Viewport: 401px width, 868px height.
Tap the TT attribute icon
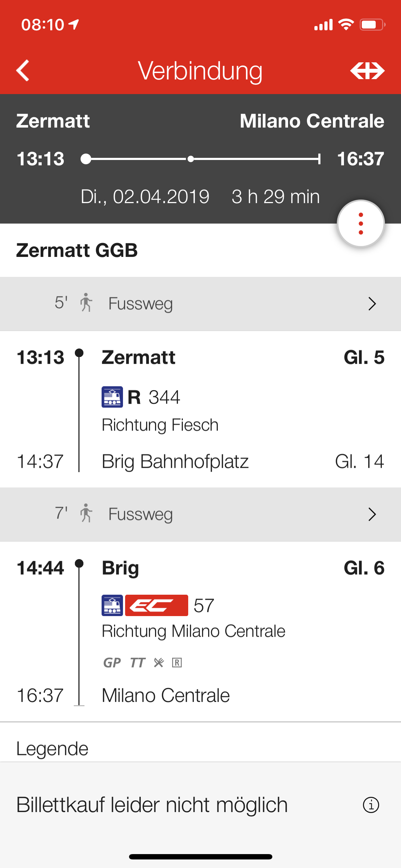click(x=137, y=663)
